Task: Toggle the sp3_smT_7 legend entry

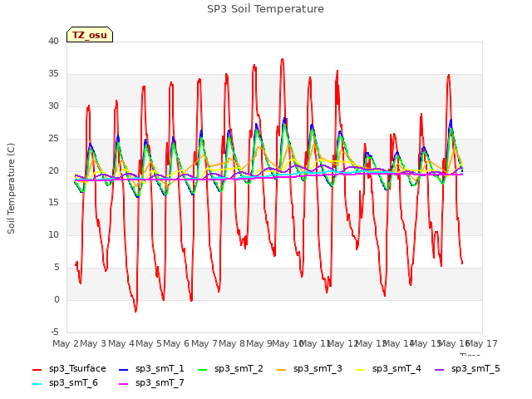Action: click(151, 383)
